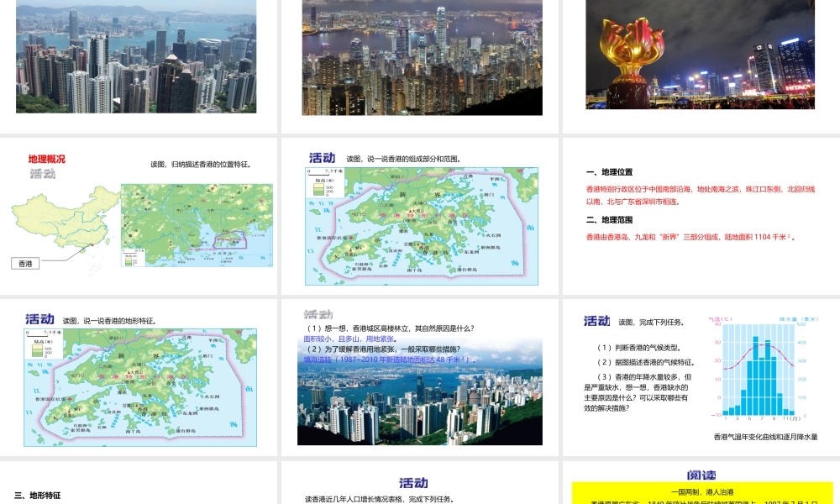Click the answer beginning '填海造陆（1987~2010年'
This screenshot has height=504, width=840.
(x=390, y=360)
